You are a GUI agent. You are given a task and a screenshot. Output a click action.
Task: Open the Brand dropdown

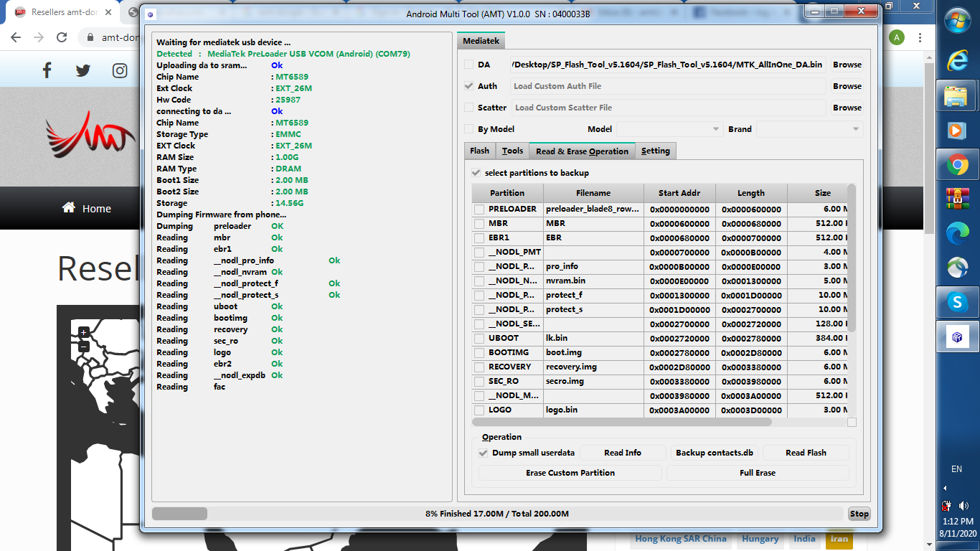pos(810,129)
